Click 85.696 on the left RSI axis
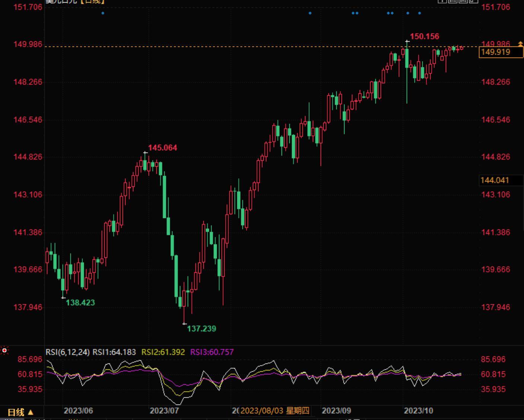 point(30,359)
